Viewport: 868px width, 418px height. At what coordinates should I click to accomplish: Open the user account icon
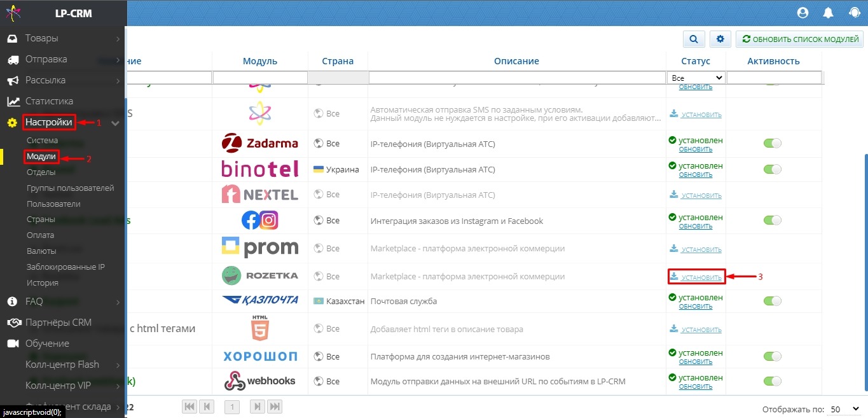803,13
